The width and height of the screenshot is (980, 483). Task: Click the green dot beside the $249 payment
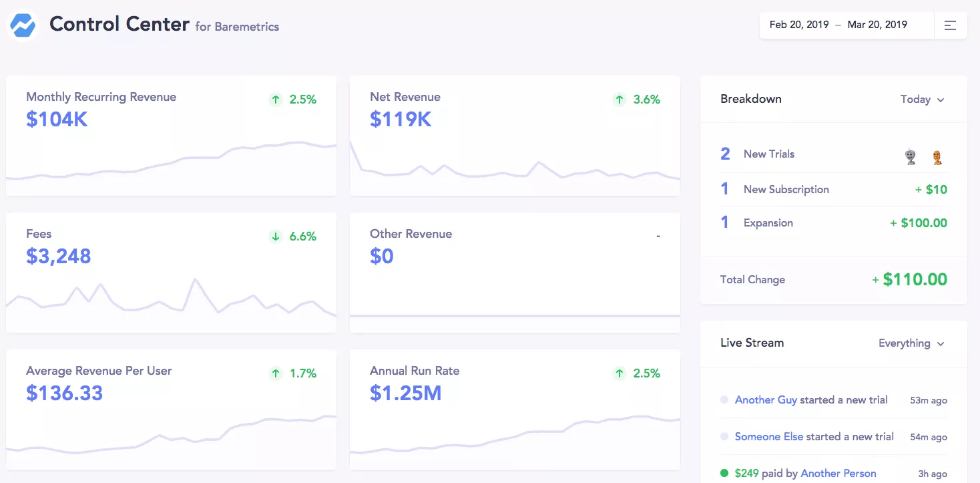pyautogui.click(x=724, y=474)
